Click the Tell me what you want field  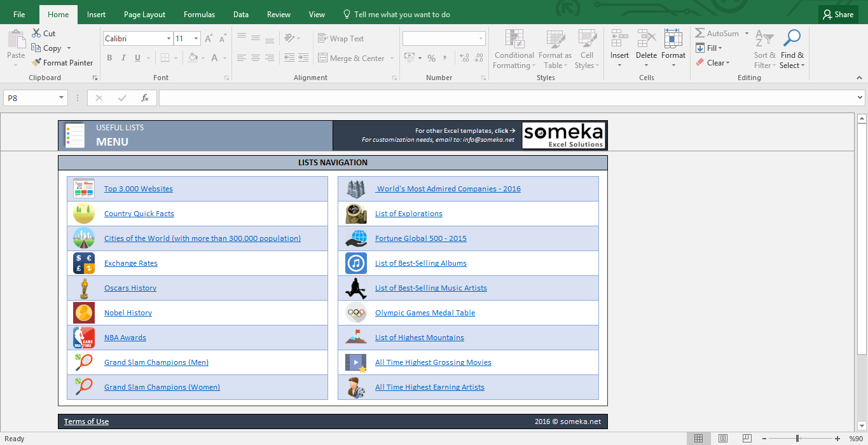[396, 14]
